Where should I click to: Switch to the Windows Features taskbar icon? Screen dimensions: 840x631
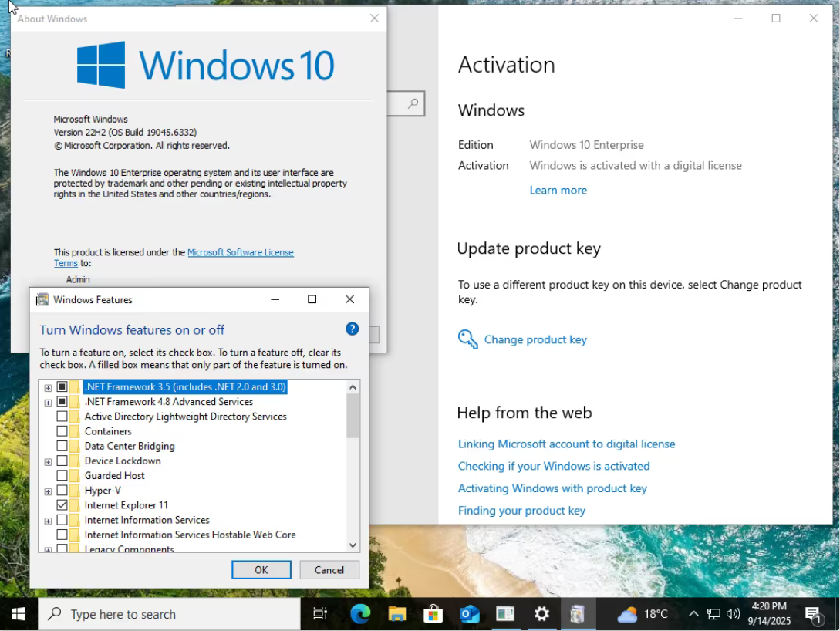tap(578, 614)
